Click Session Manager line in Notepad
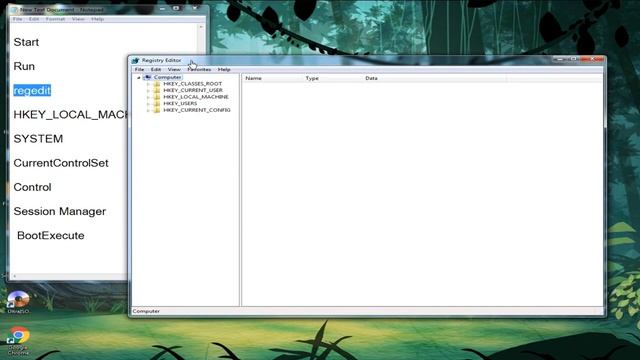640x360 pixels. (60, 211)
